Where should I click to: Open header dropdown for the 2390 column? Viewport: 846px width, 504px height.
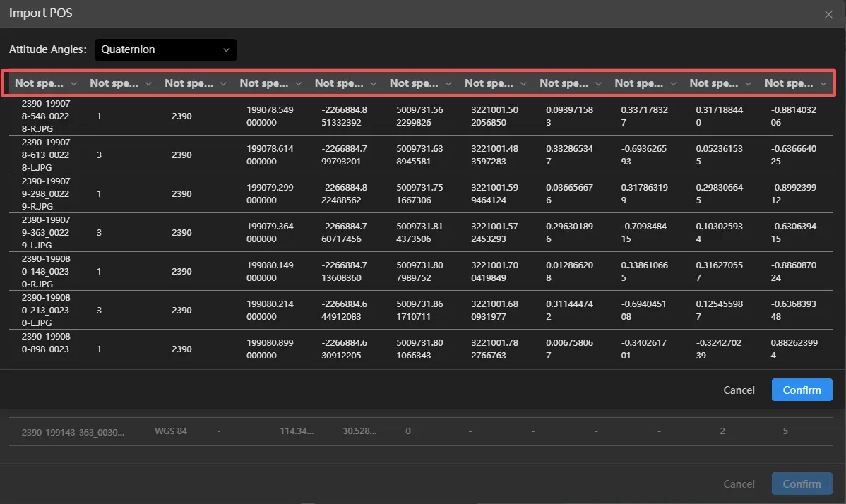(196, 83)
